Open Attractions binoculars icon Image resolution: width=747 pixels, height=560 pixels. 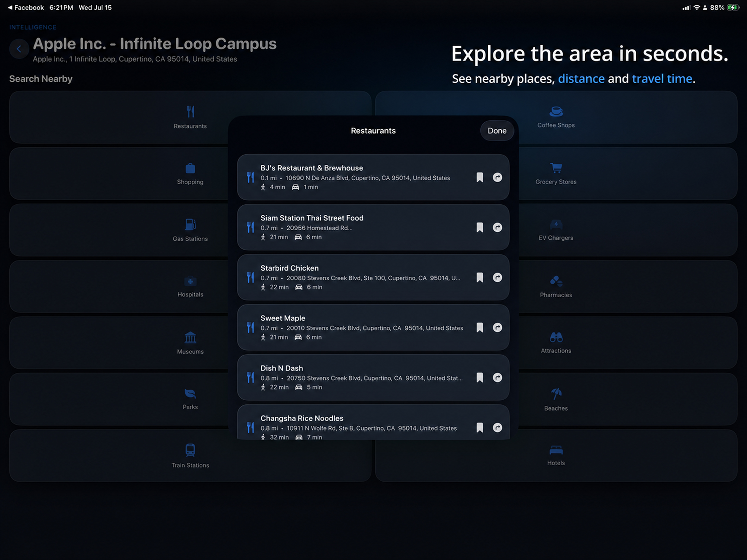(556, 337)
